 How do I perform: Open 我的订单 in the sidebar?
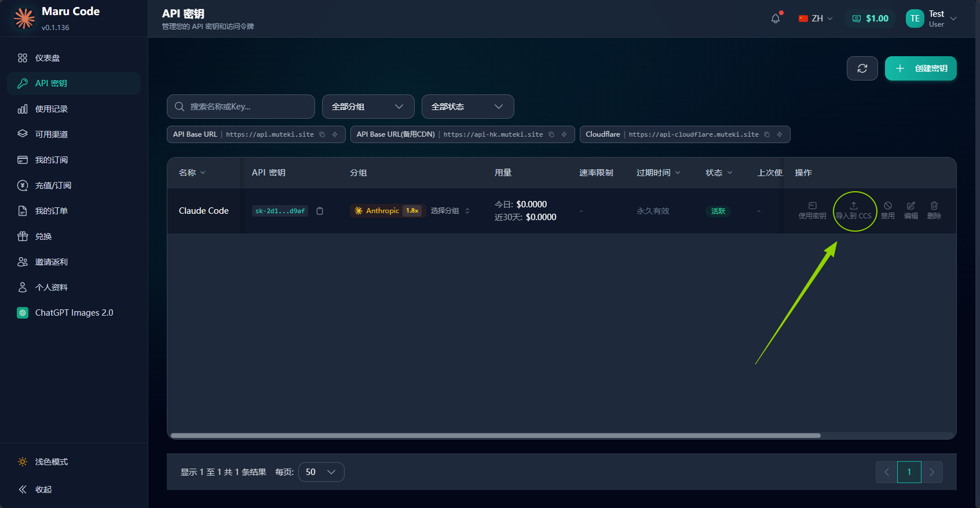[74, 211]
